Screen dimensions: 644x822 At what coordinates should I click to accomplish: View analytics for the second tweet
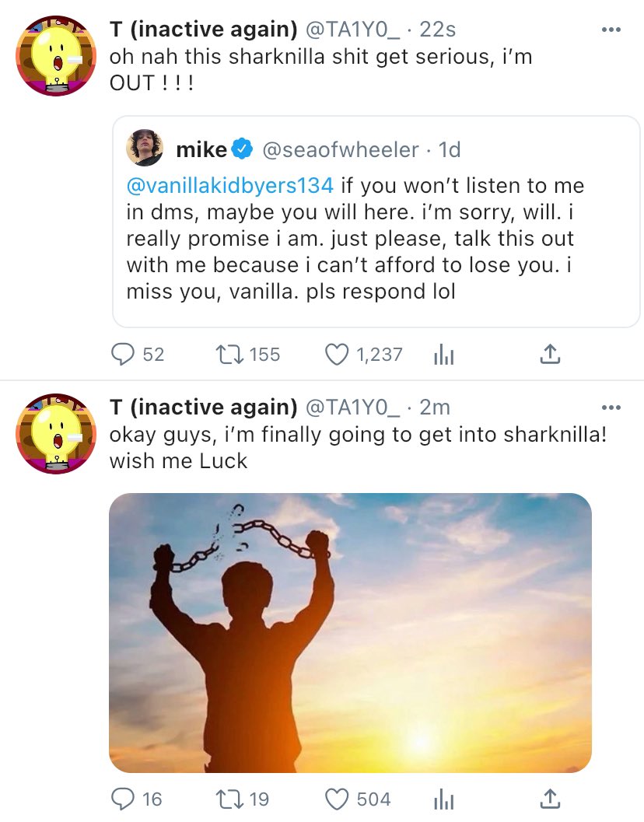[x=443, y=799]
